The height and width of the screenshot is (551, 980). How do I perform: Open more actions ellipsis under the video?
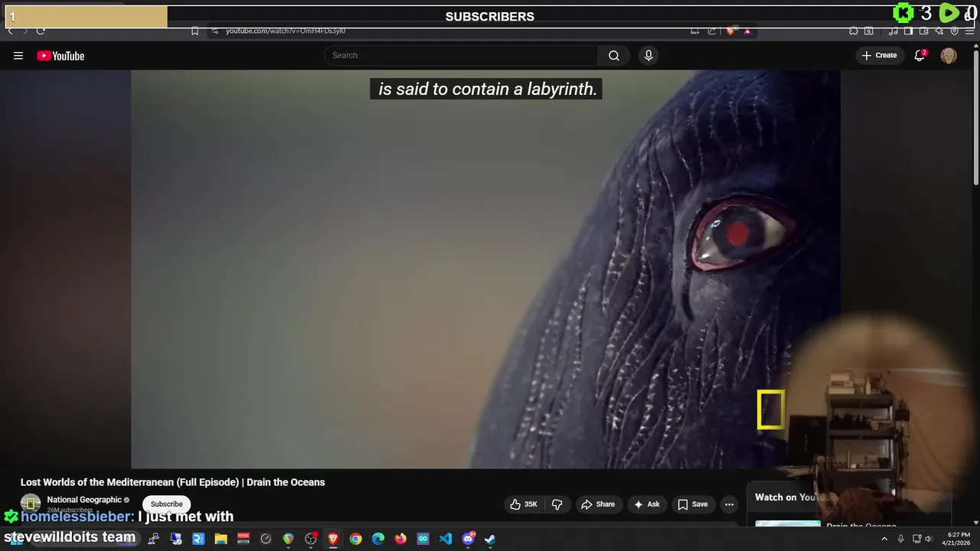click(729, 504)
